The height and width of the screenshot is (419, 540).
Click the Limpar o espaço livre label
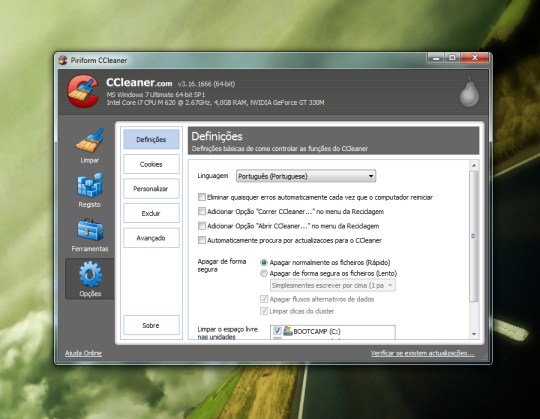click(228, 333)
